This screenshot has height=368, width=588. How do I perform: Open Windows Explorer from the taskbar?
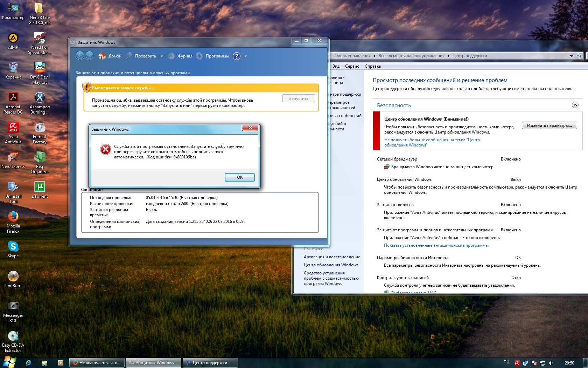pyautogui.click(x=44, y=363)
